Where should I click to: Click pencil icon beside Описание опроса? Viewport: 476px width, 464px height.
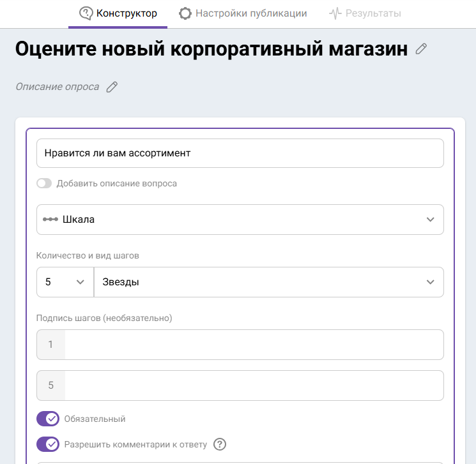tap(112, 87)
